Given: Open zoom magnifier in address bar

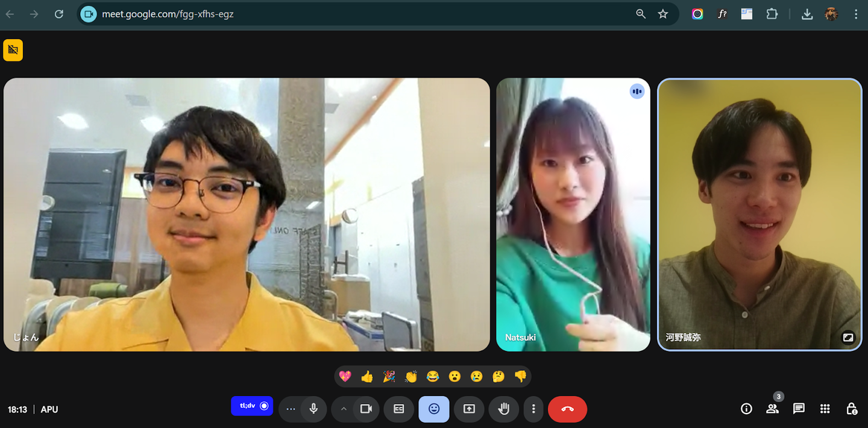Looking at the screenshot, I should (x=641, y=14).
